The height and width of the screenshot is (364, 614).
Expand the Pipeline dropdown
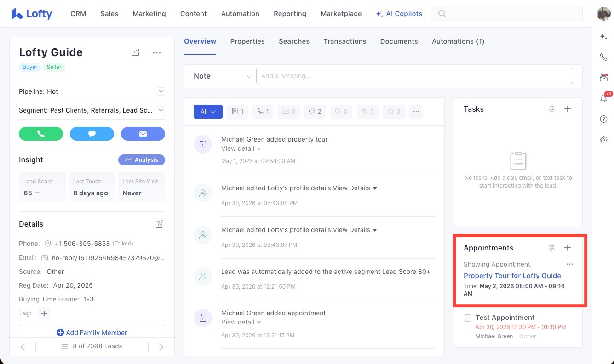161,91
